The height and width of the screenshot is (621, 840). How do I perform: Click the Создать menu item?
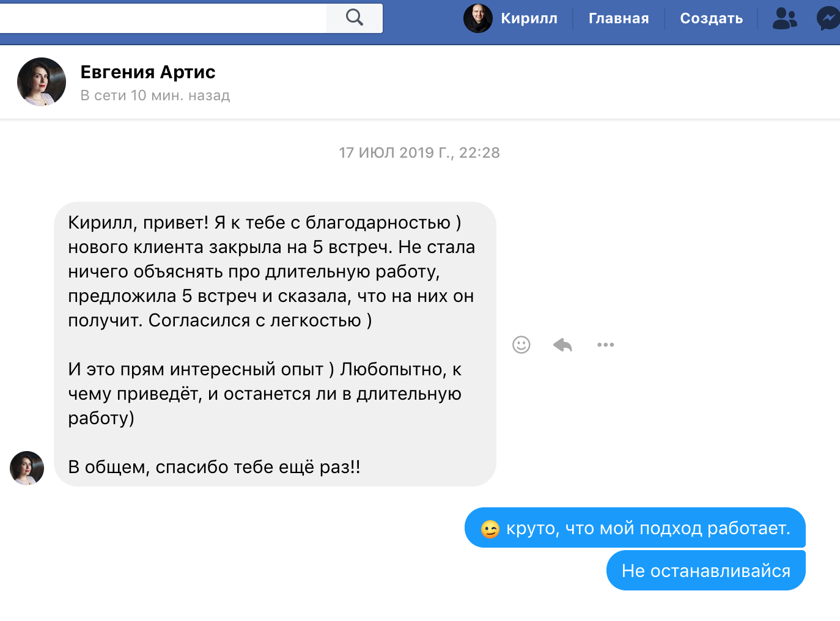coord(711,18)
